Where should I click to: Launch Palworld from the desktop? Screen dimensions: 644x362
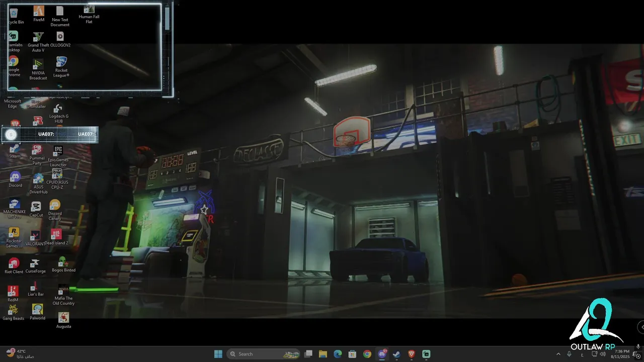[x=37, y=312]
